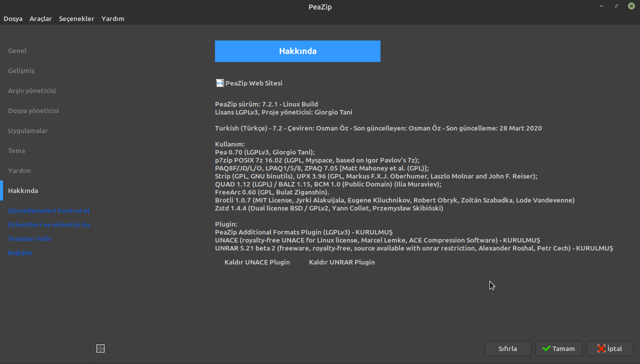
Task: Click Güncellemeleri kontrol et link
Action: [49, 210]
